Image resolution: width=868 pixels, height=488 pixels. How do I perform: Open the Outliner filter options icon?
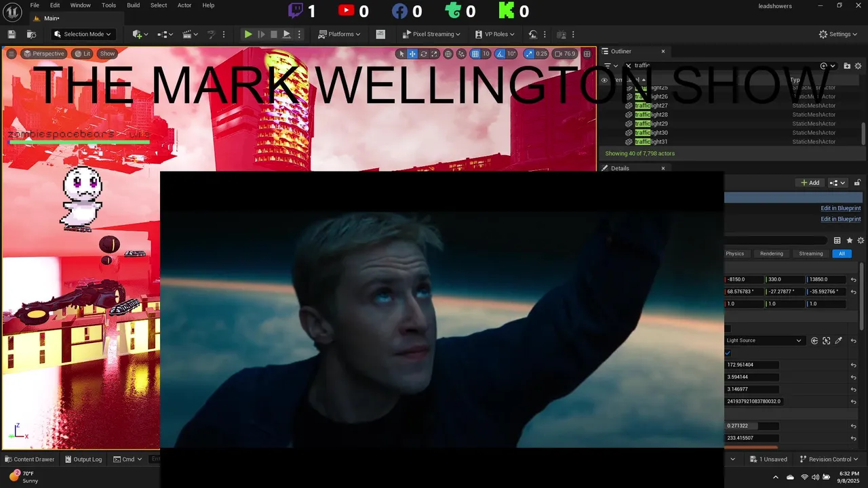pyautogui.click(x=610, y=66)
